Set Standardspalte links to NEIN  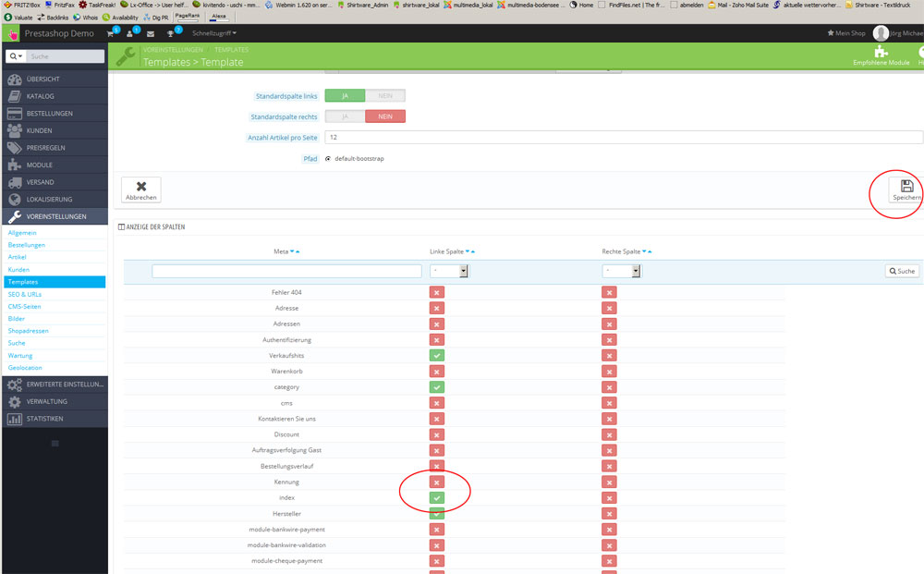385,95
